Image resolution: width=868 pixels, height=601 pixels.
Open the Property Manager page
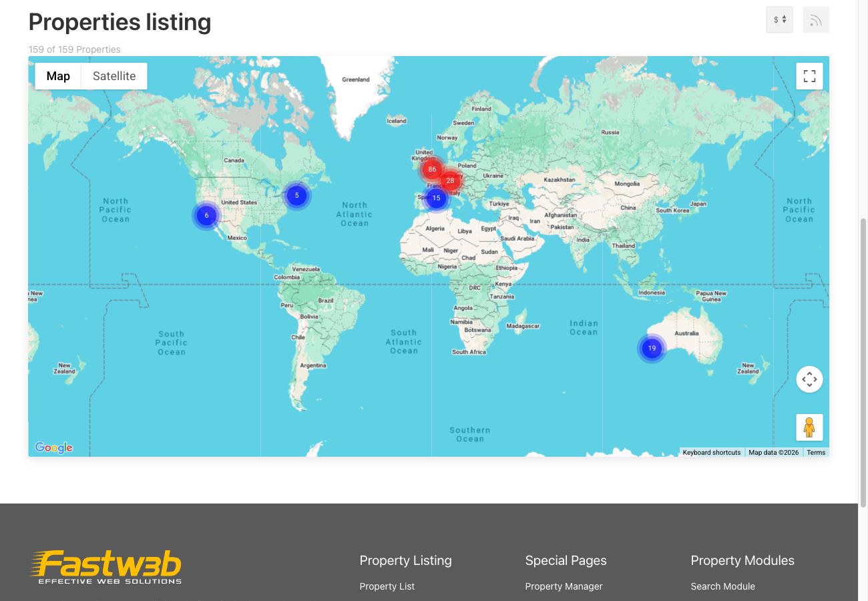[x=564, y=586]
